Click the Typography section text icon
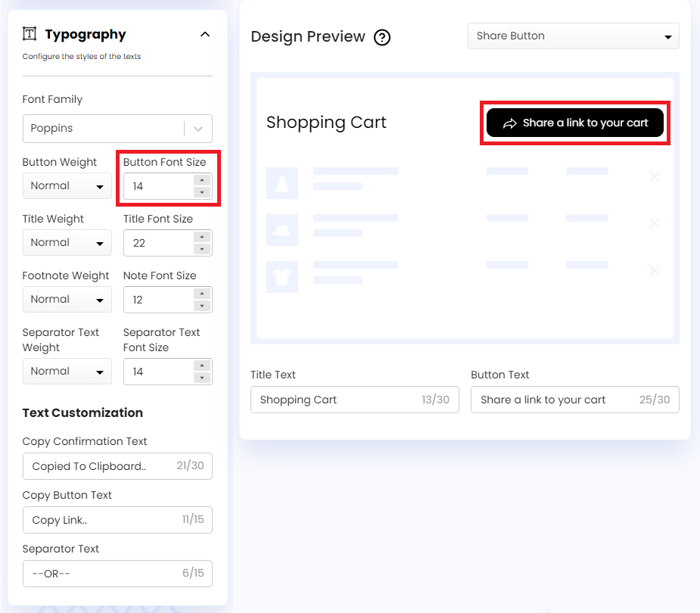Image resolution: width=700 pixels, height=613 pixels. (30, 34)
